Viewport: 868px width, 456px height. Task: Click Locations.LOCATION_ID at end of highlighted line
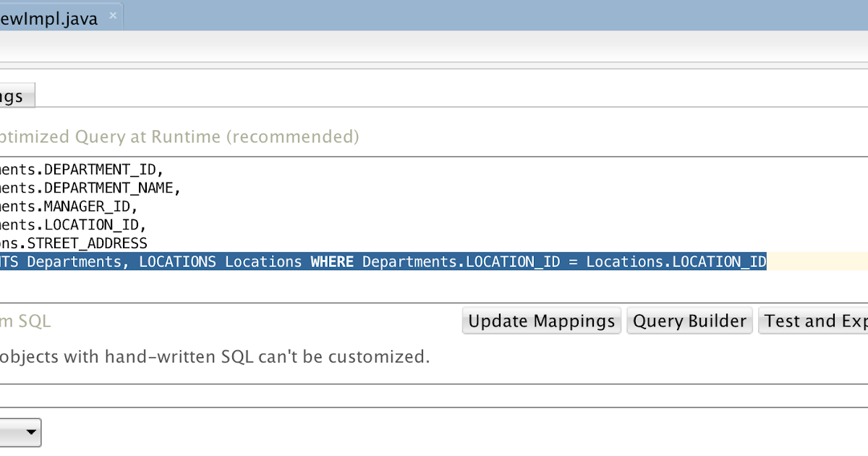(676, 261)
